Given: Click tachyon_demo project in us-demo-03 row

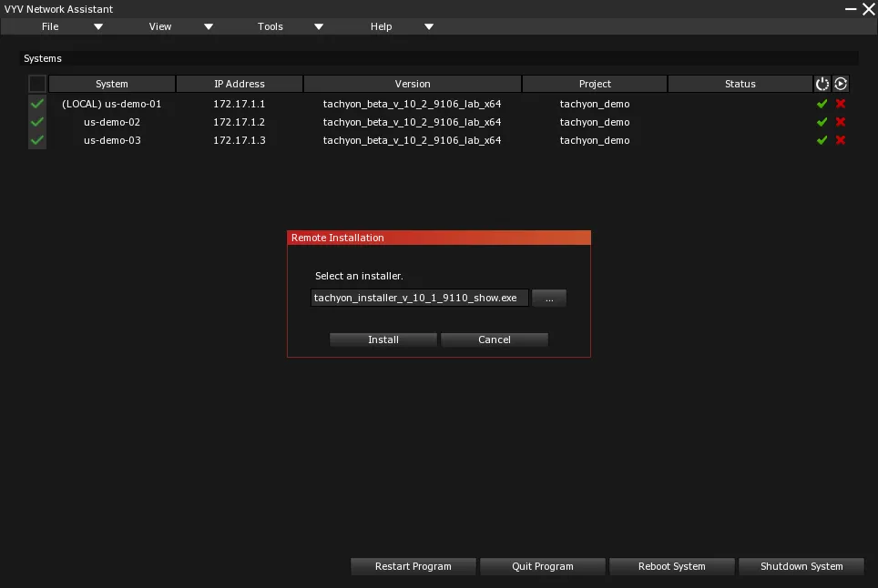Looking at the screenshot, I should 595,140.
